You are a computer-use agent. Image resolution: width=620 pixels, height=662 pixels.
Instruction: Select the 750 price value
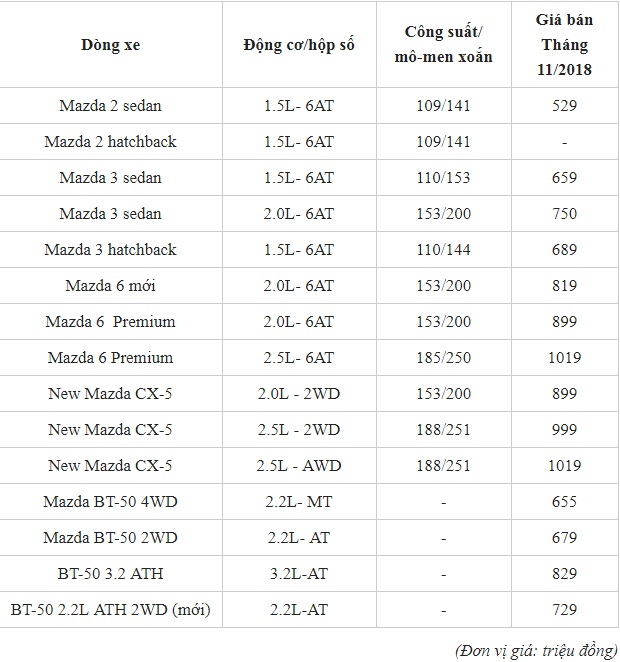[x=564, y=213]
